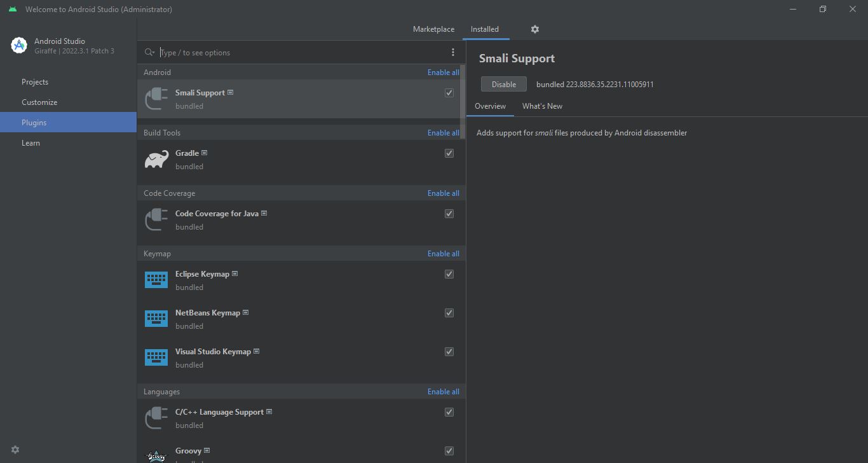The width and height of the screenshot is (868, 463).
Task: Click Enable all for Keymap group
Action: 443,253
